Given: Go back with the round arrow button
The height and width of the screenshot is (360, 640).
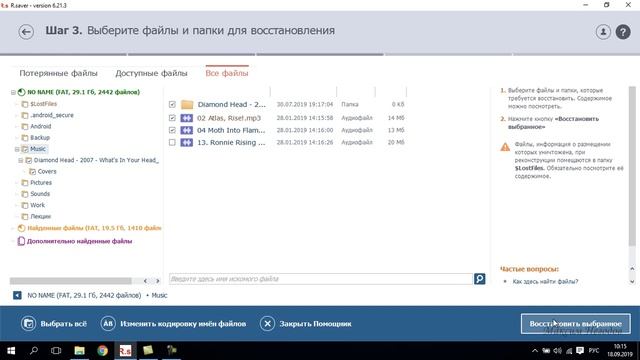Looking at the screenshot, I should click(26, 32).
